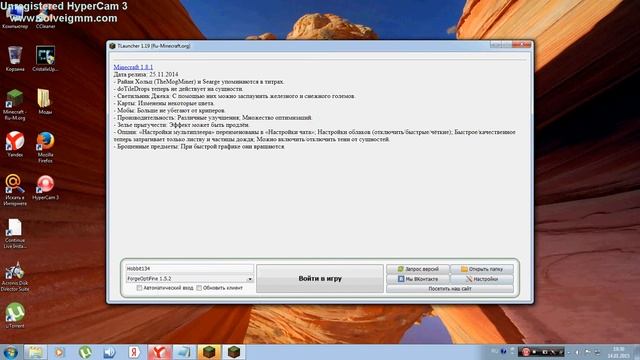Click the 'Мы ВКонтакте' button
The width and height of the screenshot is (640, 360).
click(418, 279)
